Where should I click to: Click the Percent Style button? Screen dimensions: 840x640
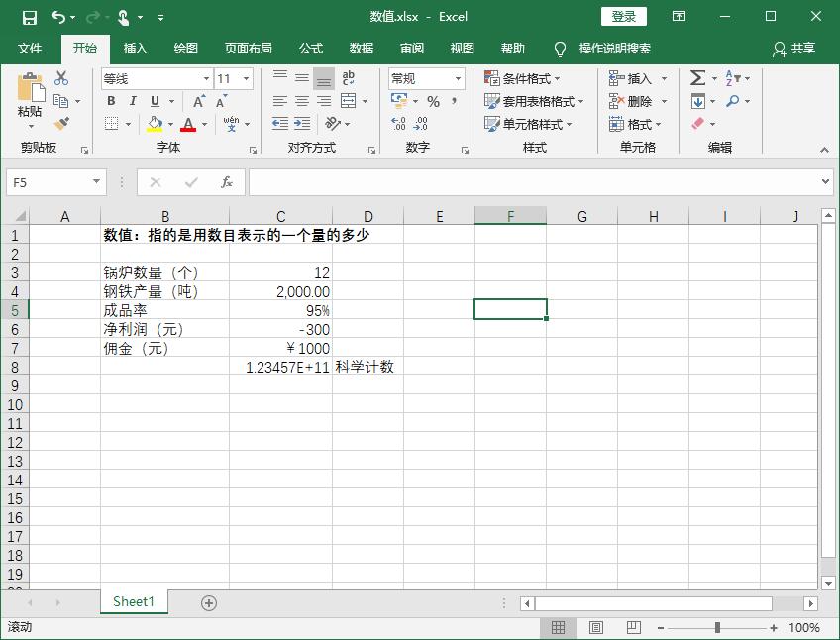click(433, 101)
